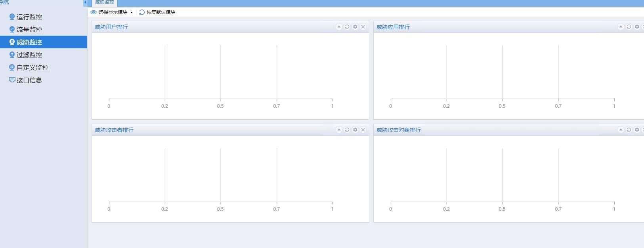
Task: Refresh the 威胁应用排行 panel
Action: click(x=629, y=27)
